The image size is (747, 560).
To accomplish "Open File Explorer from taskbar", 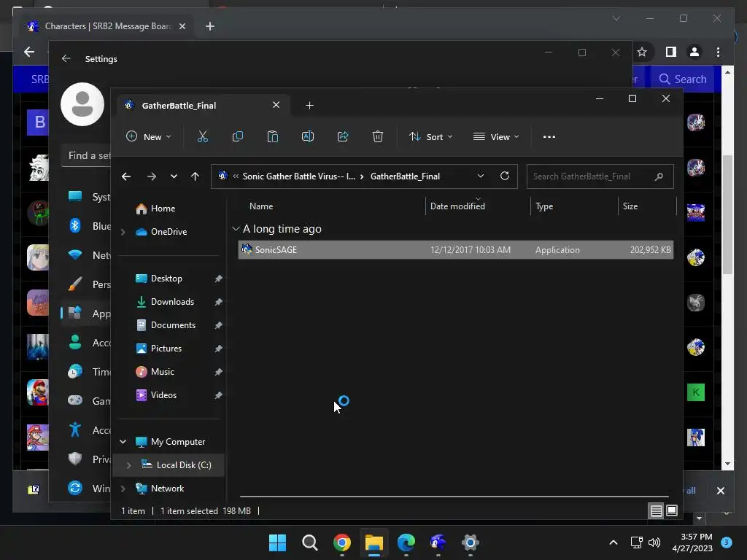I will (x=374, y=542).
